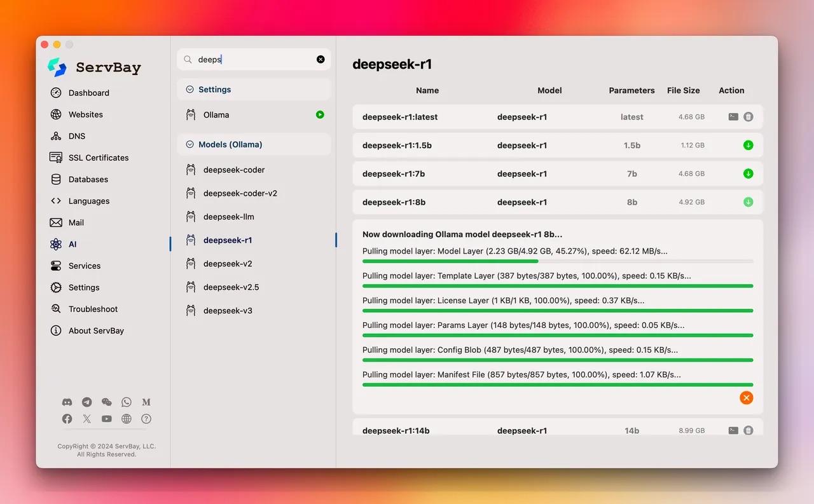
Task: Open the Medium 'M' icon
Action: 146,402
